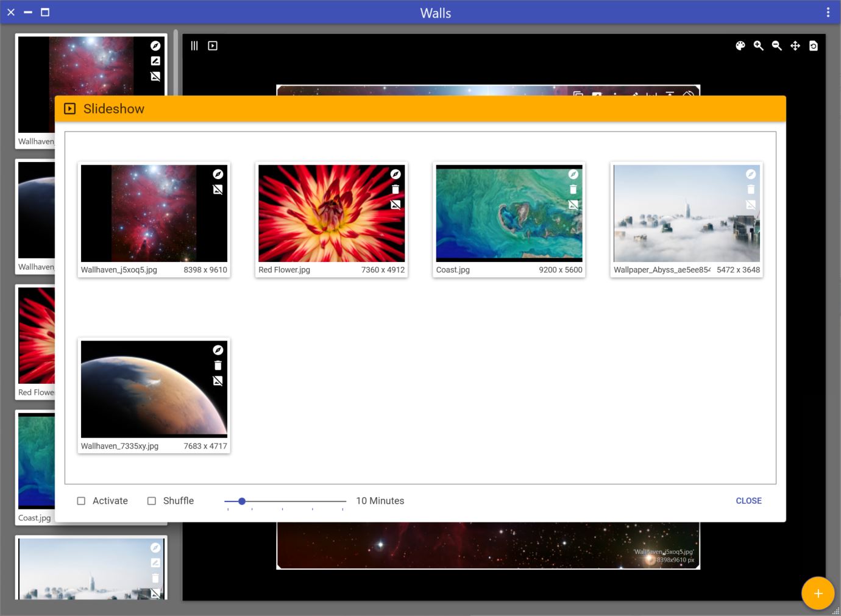Click the '9200 x 5600' dimensions text

561,270
